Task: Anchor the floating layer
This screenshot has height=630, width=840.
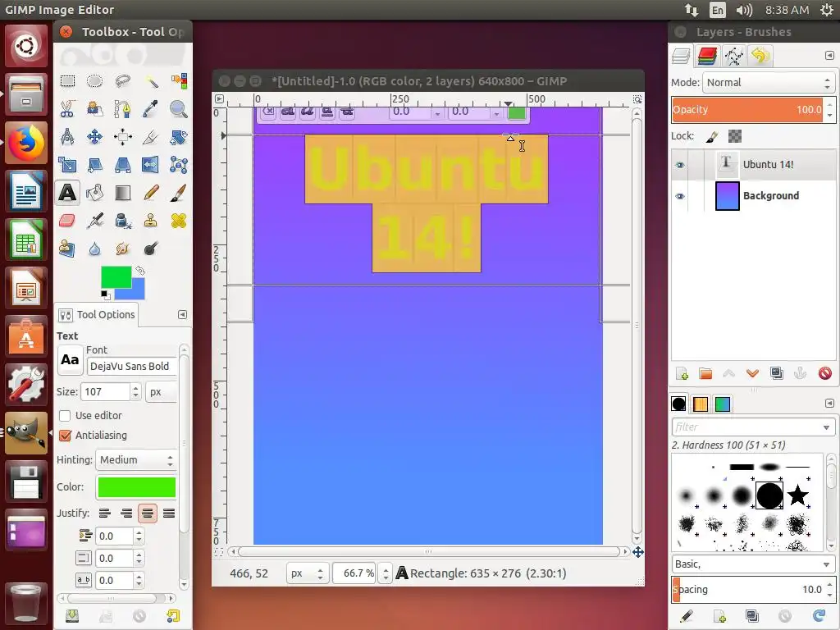Action: pos(801,373)
